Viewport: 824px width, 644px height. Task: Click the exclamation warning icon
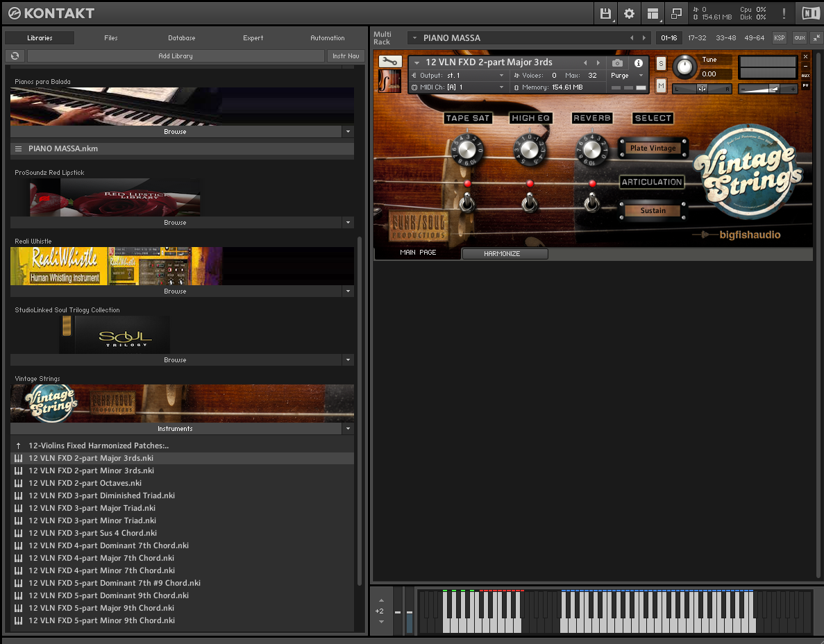click(784, 14)
